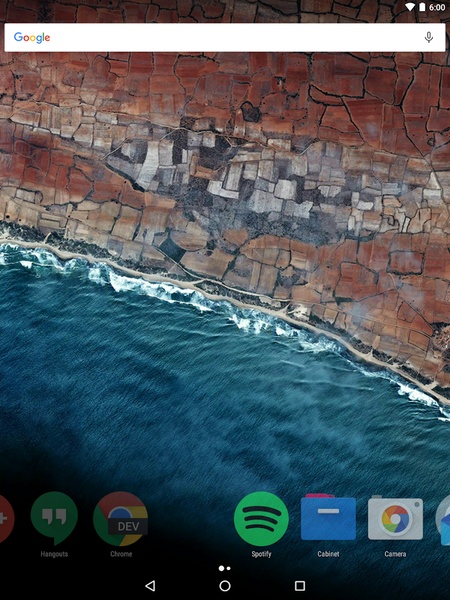Tap the microphone voice search icon

click(429, 37)
